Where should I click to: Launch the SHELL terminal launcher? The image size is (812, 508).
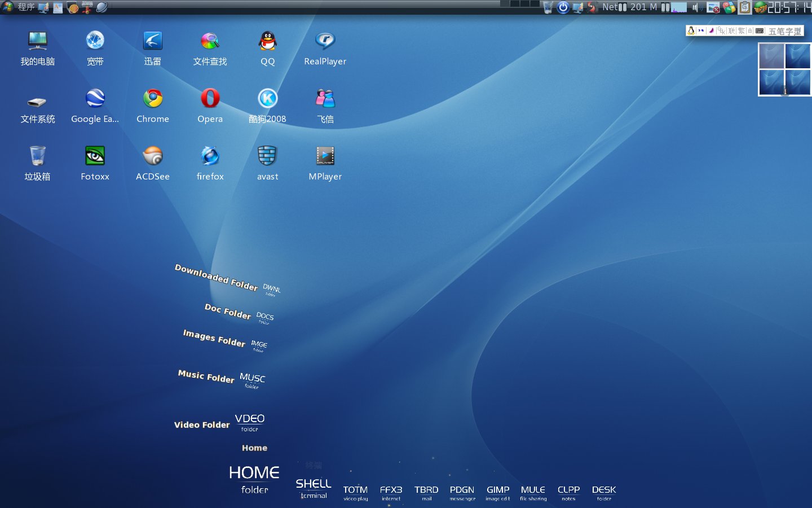314,488
